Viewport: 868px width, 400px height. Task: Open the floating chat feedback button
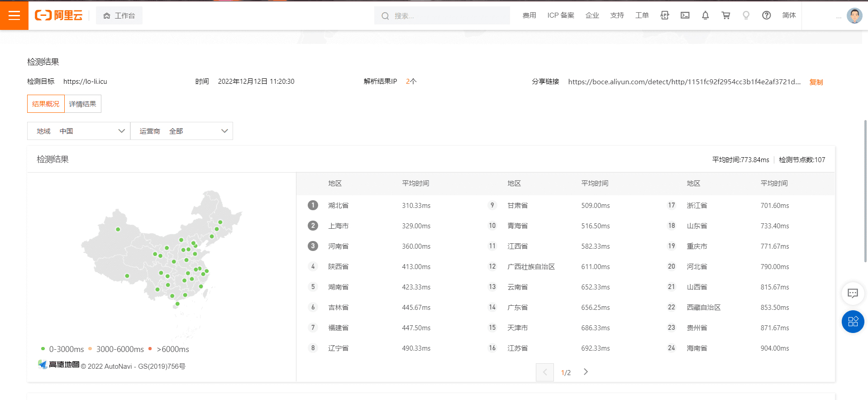(853, 293)
